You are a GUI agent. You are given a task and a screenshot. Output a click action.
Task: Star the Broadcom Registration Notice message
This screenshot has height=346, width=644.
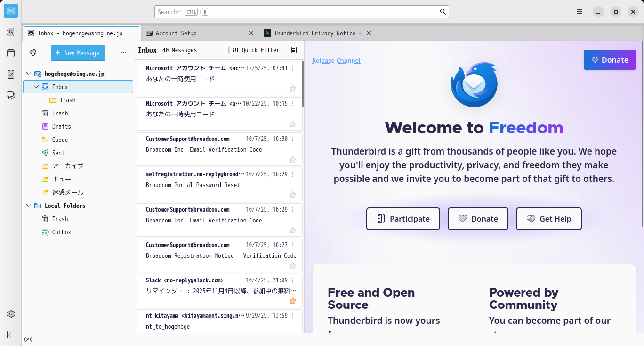coord(293,265)
